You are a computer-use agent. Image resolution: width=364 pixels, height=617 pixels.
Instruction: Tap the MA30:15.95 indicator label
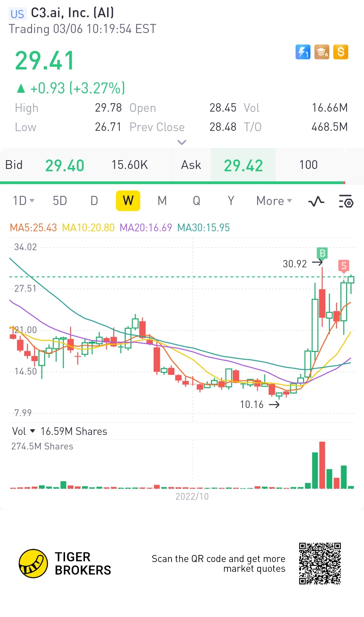coord(204,228)
